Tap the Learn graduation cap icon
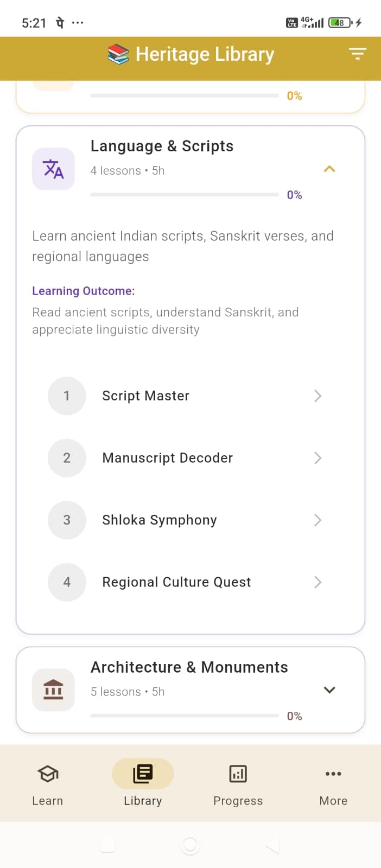Screen dimensions: 381x868 (x=47, y=774)
